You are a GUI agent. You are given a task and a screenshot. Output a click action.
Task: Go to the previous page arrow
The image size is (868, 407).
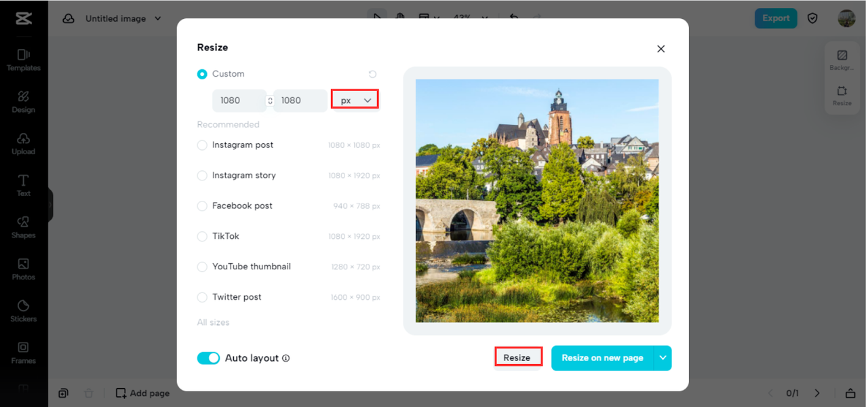point(770,393)
